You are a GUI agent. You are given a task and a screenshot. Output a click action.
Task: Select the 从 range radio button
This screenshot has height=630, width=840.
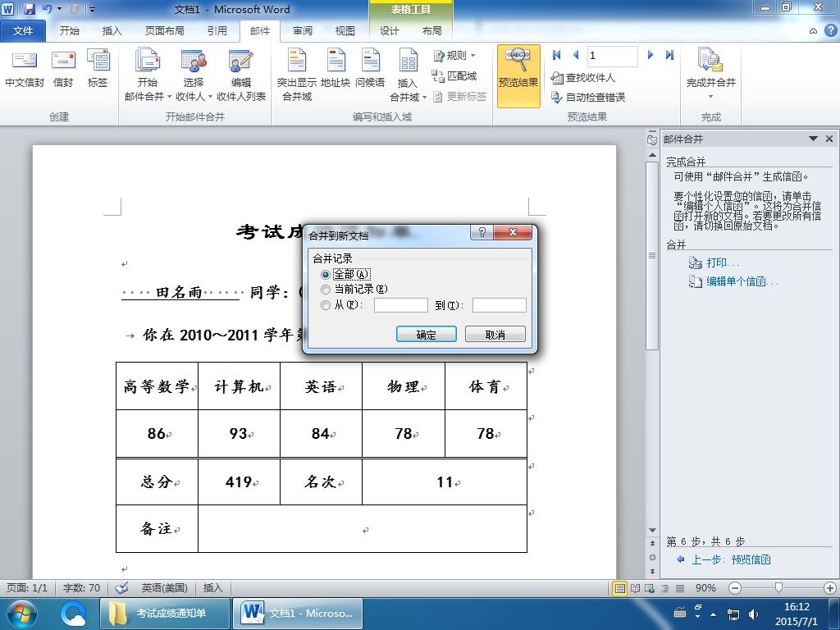point(325,305)
